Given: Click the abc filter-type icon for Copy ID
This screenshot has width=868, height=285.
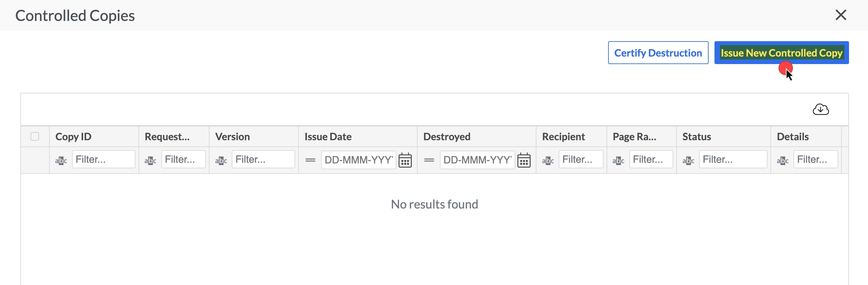Looking at the screenshot, I should point(61,160).
